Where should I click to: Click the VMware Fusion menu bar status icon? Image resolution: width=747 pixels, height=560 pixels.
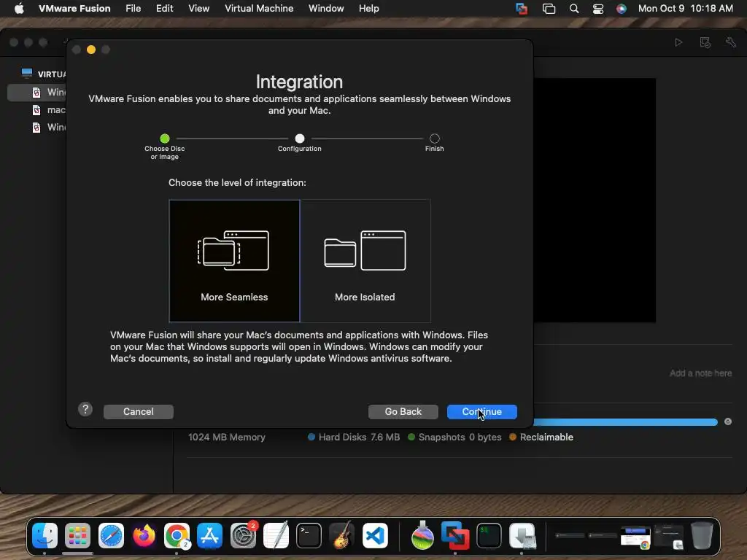click(522, 9)
